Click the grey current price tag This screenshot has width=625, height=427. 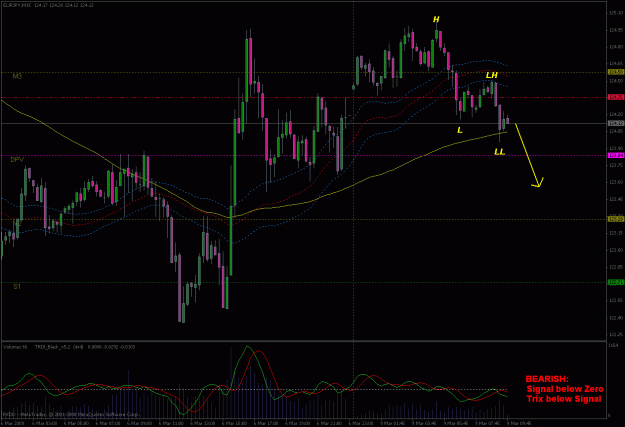[x=616, y=123]
